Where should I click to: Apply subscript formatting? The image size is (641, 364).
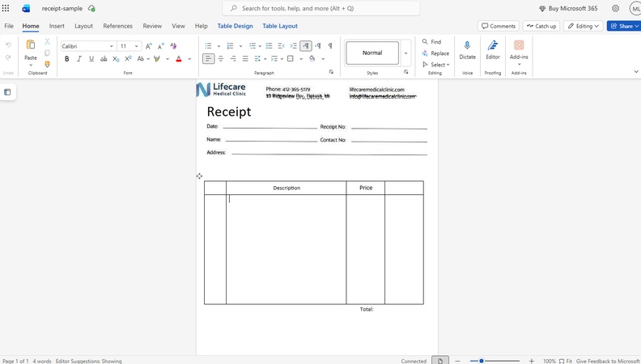point(116,59)
